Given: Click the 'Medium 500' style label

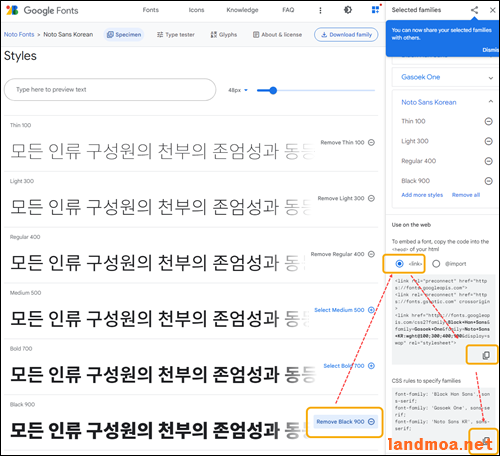Looking at the screenshot, I should click(25, 293).
